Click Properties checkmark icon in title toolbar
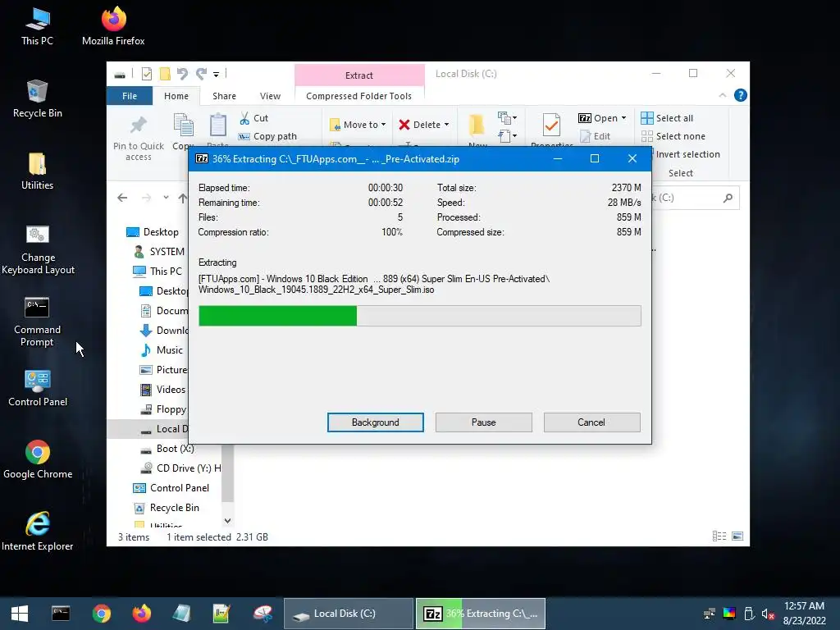 point(147,73)
